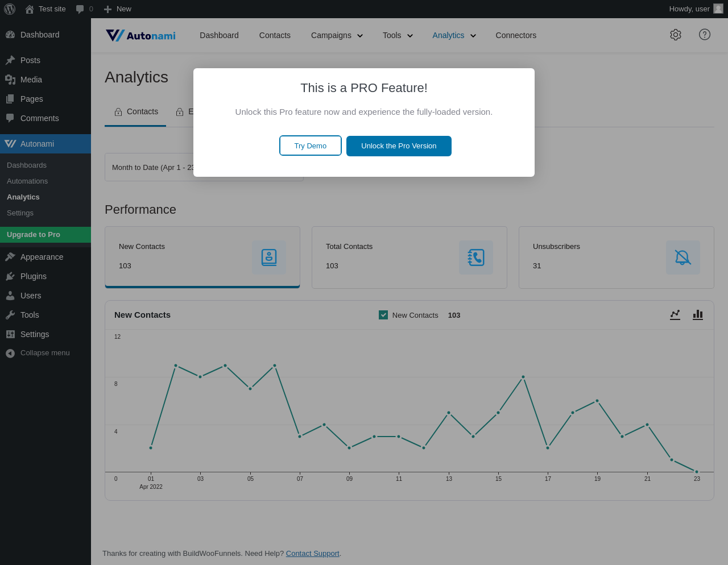Click the New Contacts address book icon
728x565 pixels.
click(x=269, y=257)
